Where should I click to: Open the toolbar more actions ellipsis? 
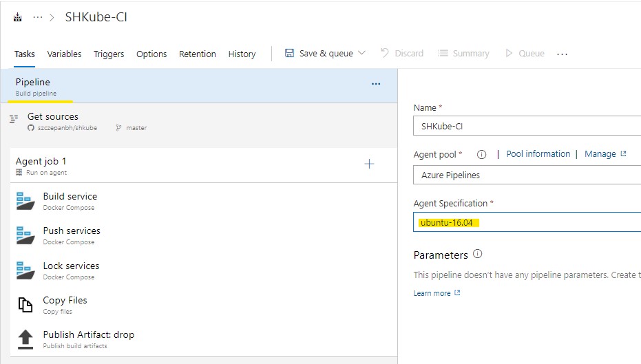click(x=562, y=54)
